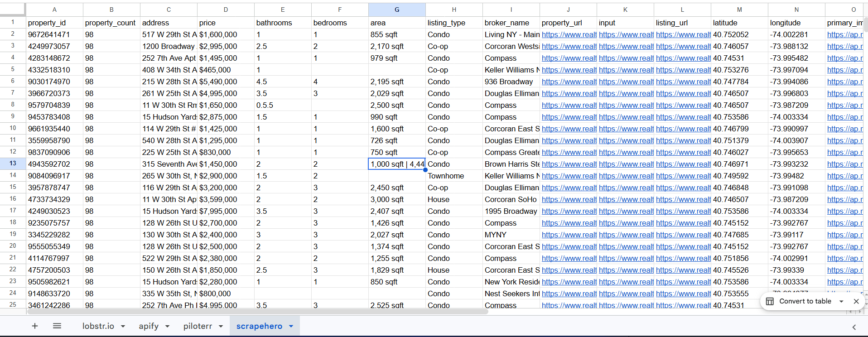Select the scrapehero sheet tab

point(259,326)
